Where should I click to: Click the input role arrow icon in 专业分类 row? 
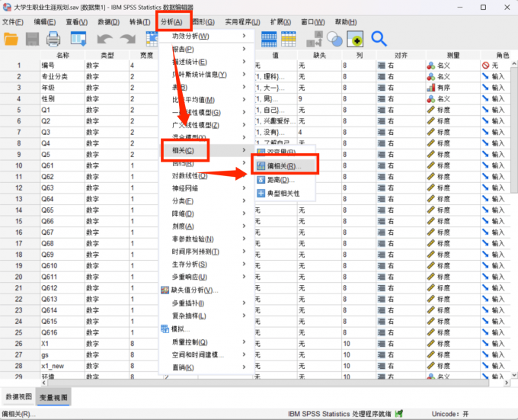pyautogui.click(x=485, y=76)
